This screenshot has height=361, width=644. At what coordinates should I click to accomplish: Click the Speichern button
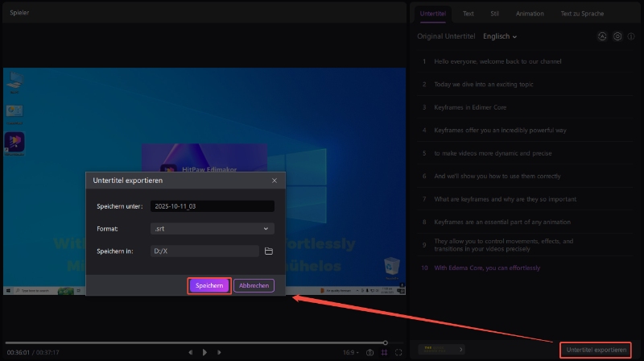[x=209, y=285]
